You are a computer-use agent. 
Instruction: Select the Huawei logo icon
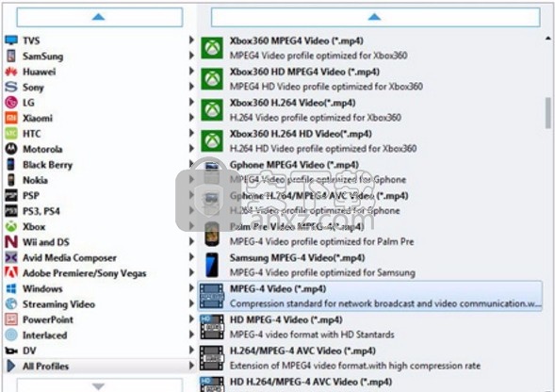(x=11, y=72)
